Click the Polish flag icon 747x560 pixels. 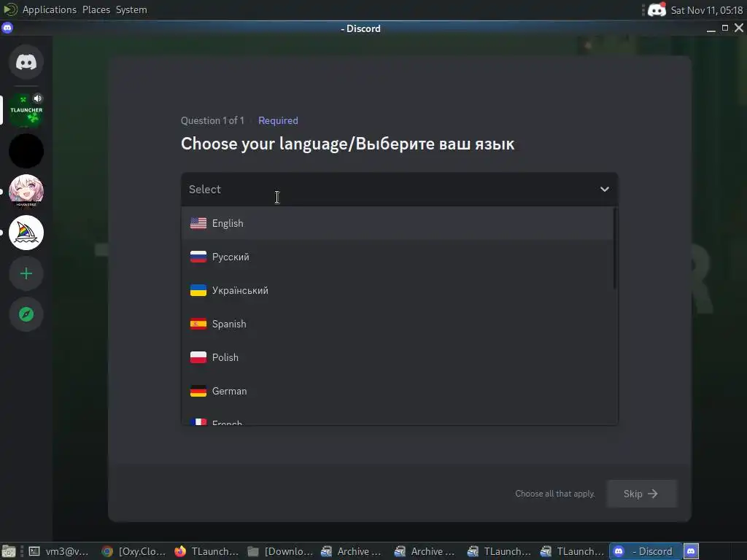(198, 357)
